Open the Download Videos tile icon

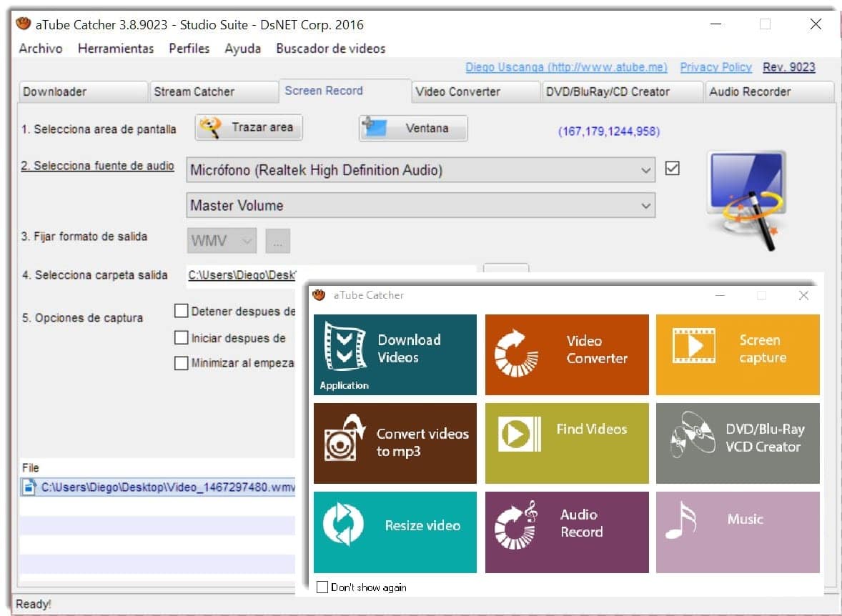[345, 347]
